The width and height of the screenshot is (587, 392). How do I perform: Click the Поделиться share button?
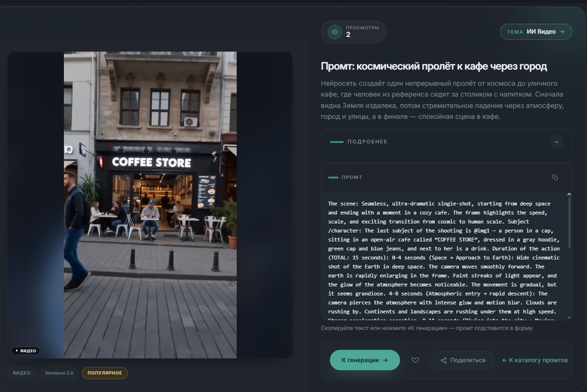coord(463,360)
